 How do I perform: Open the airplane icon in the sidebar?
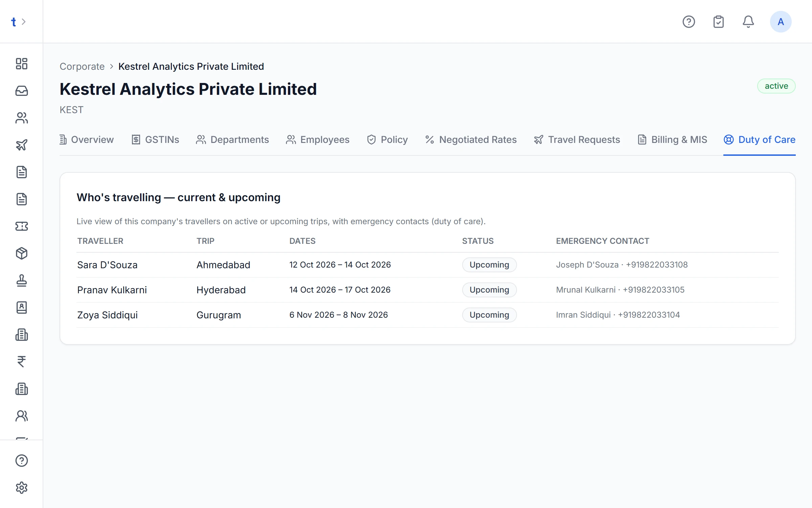click(22, 145)
